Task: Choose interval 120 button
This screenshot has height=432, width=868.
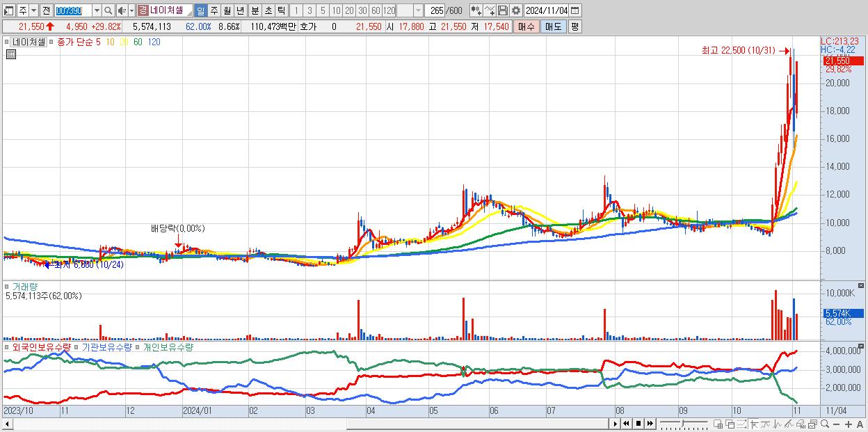Action: [389, 11]
